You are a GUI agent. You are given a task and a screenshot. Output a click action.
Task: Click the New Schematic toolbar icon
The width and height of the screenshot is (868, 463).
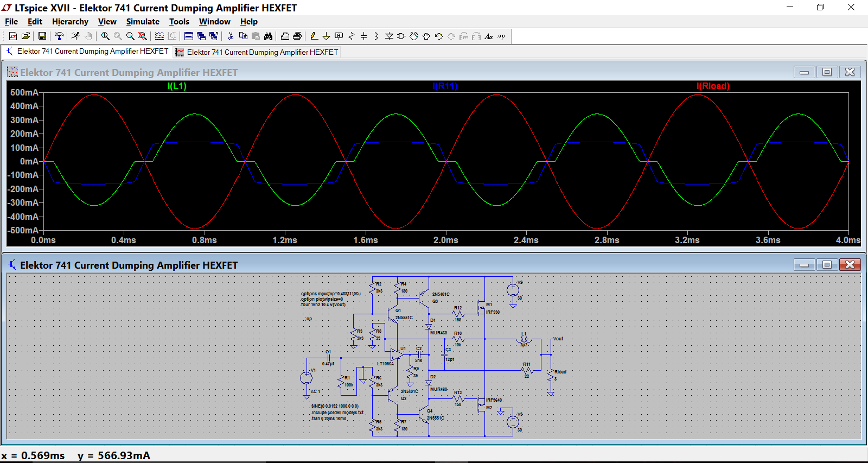pos(13,36)
